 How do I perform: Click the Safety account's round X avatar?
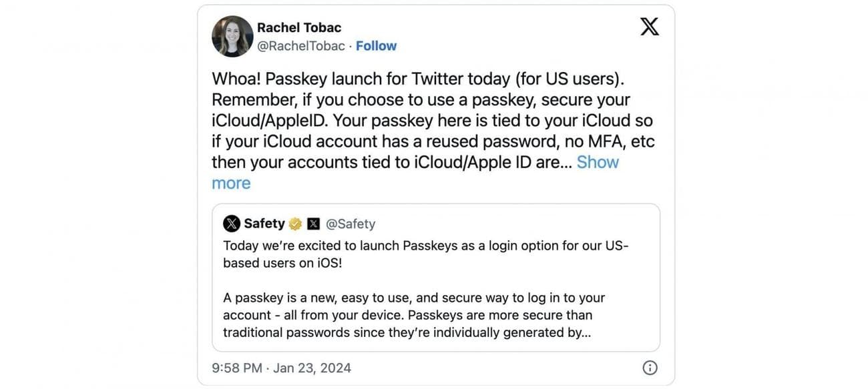(x=232, y=224)
